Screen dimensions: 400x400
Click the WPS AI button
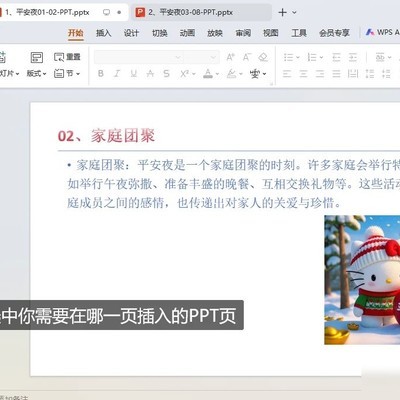(x=382, y=32)
